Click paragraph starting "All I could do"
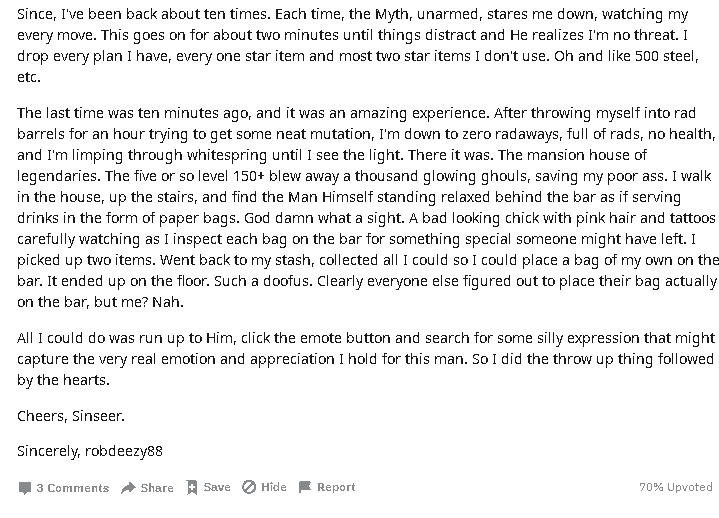 (x=366, y=359)
